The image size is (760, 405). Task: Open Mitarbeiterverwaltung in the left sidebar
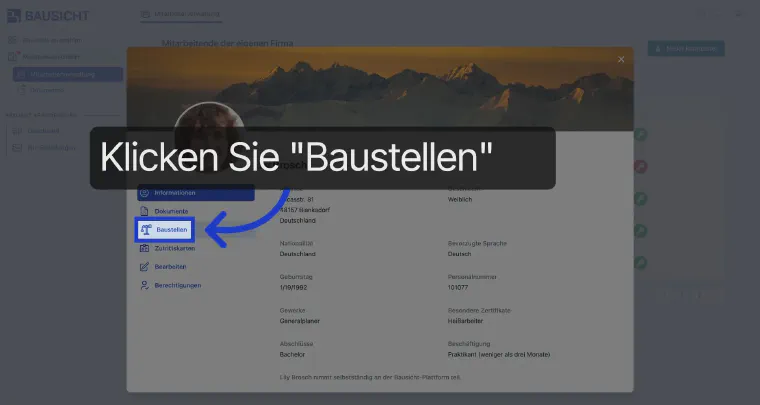(x=68, y=75)
